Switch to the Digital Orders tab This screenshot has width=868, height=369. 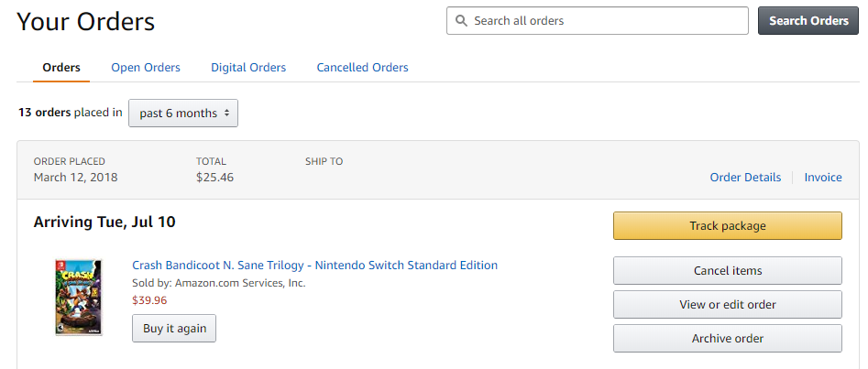coord(248,68)
